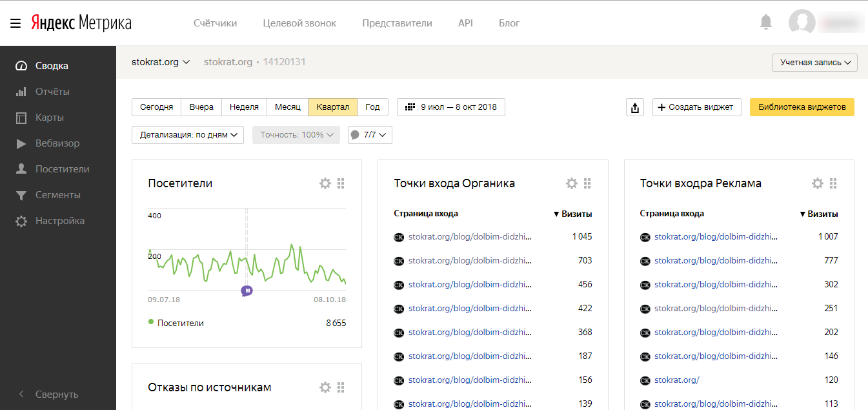Expand the stokrat.org counter selector
This screenshot has height=410, width=868.
[x=161, y=62]
